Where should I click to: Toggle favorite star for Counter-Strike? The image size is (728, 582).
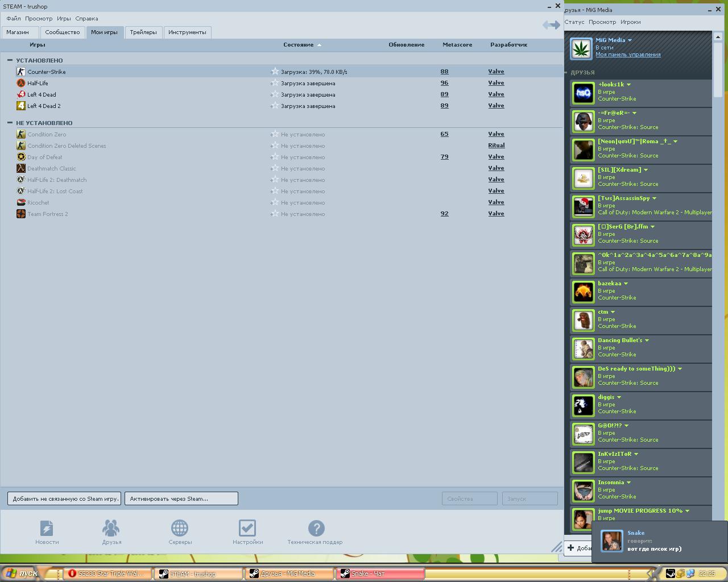[275, 72]
